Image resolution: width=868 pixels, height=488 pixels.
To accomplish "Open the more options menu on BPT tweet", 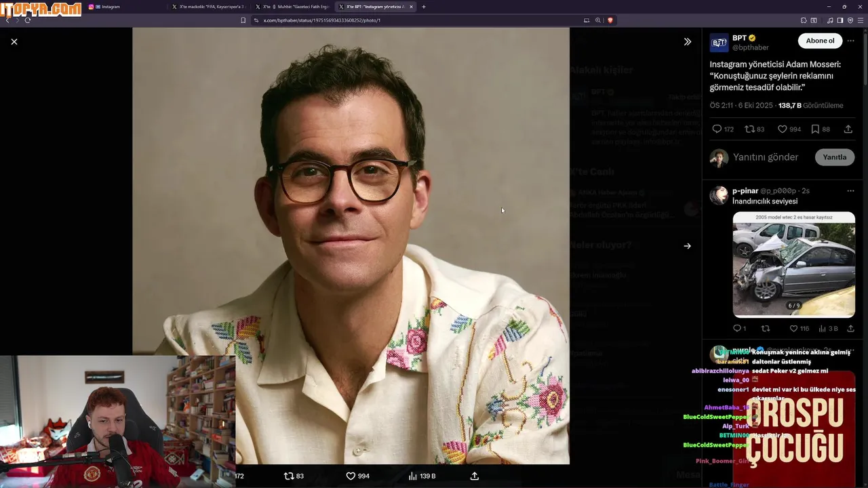I will coord(850,41).
